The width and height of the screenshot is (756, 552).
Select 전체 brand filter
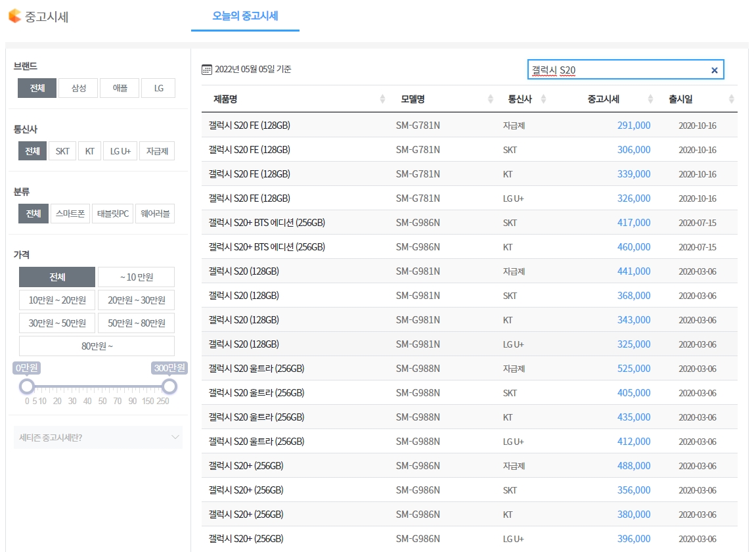click(x=37, y=88)
